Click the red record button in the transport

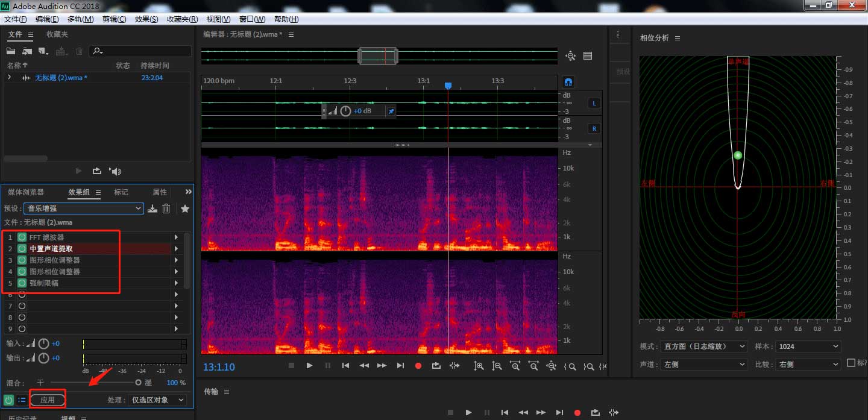[418, 366]
